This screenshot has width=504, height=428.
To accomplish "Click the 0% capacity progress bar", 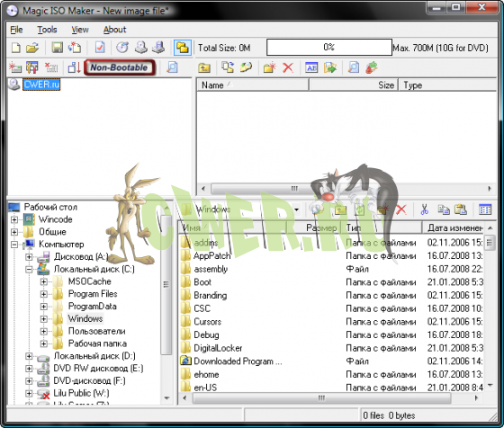I will 329,48.
